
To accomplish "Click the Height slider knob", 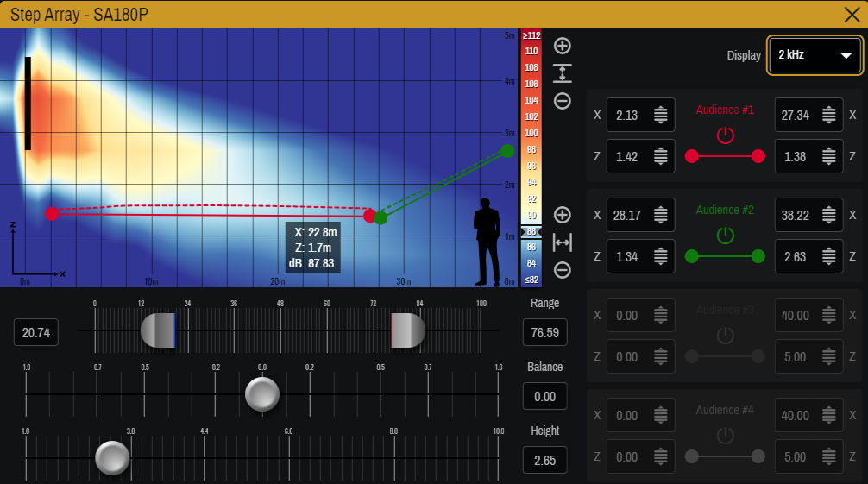I will tap(112, 458).
